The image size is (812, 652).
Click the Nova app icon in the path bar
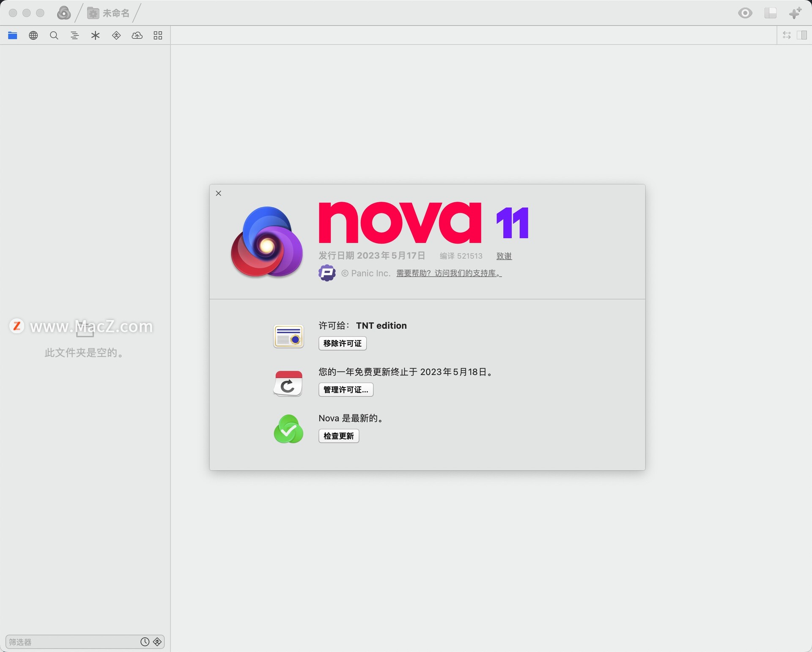[x=64, y=13]
